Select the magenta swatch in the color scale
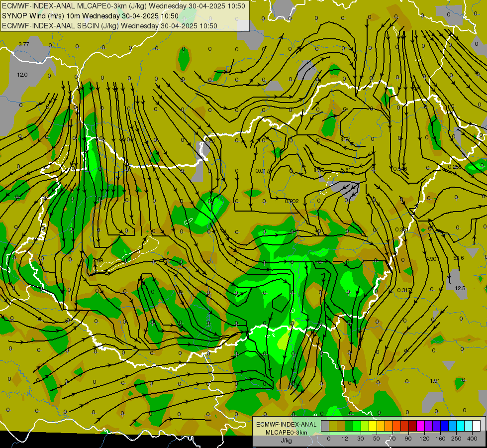This screenshot has width=487, height=448. click(x=421, y=426)
